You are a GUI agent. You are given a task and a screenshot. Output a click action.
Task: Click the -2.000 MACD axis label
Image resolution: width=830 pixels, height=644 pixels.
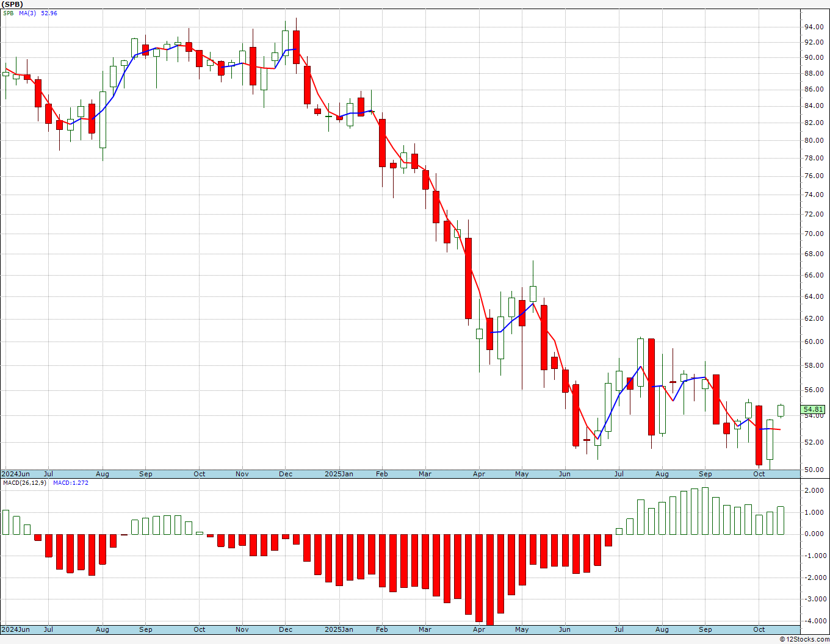click(814, 578)
